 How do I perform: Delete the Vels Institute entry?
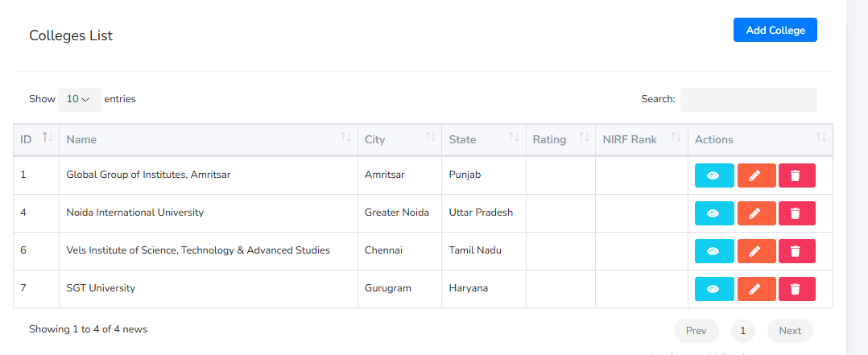796,251
